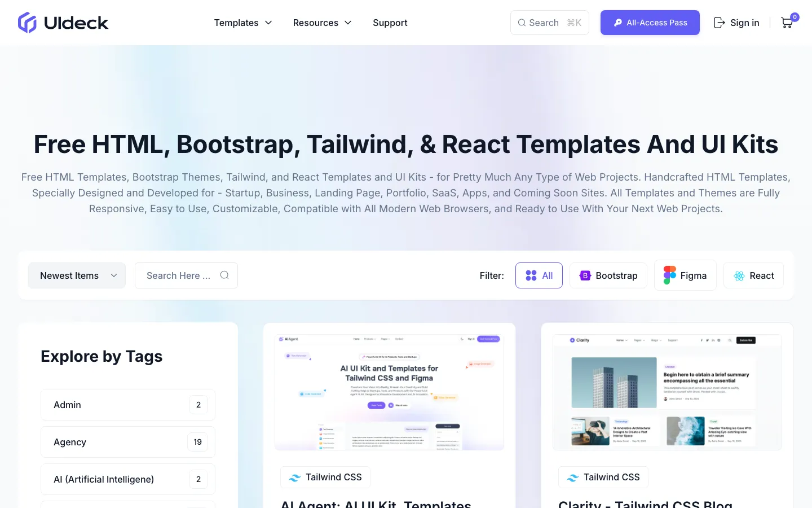Click the header Search box
This screenshot has width=812, height=508.
[x=550, y=23]
